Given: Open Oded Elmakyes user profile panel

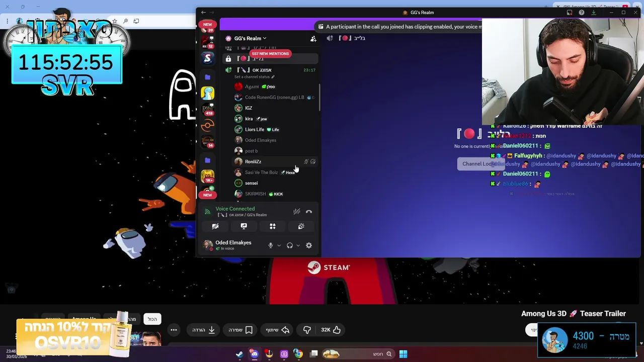Looking at the screenshot, I should (234, 245).
